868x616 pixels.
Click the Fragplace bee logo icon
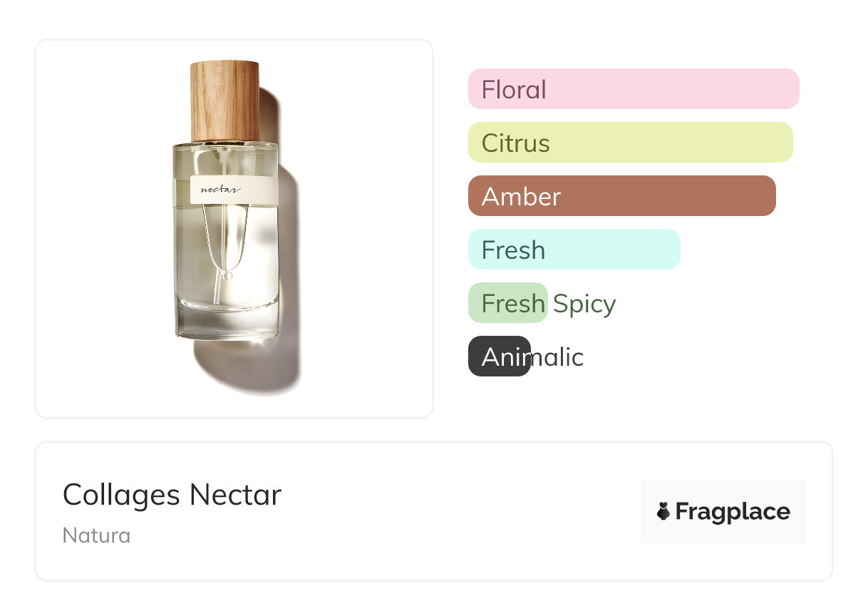tap(663, 511)
